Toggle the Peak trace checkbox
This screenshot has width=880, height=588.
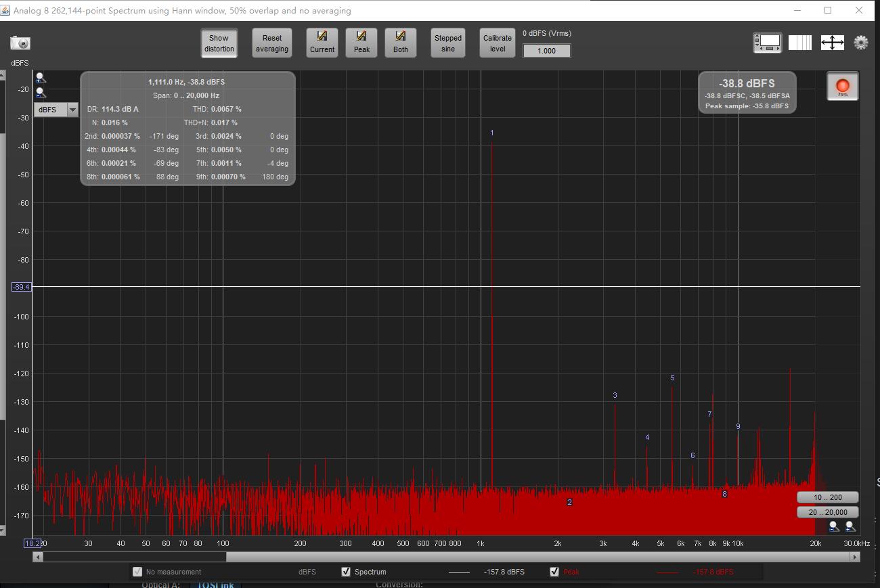tap(555, 572)
